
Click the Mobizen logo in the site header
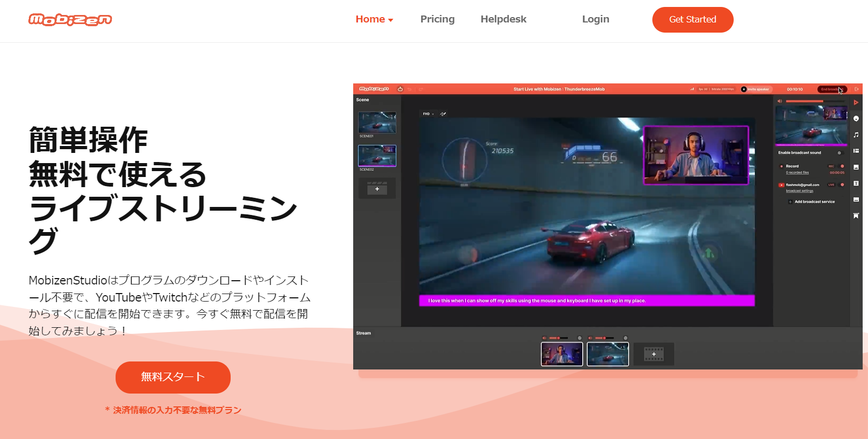click(x=70, y=20)
